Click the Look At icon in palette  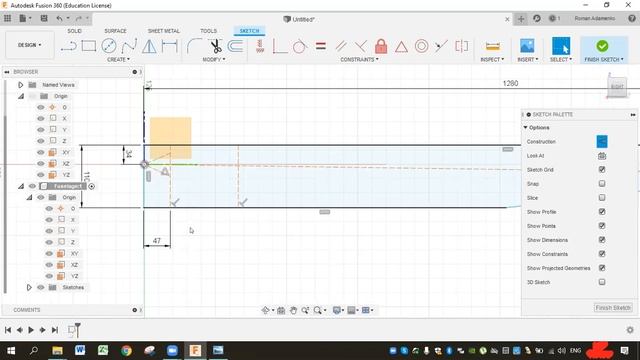coord(602,156)
